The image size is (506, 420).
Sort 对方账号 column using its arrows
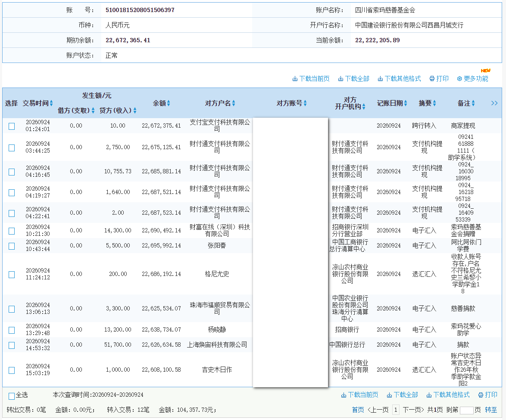pyautogui.click(x=305, y=103)
